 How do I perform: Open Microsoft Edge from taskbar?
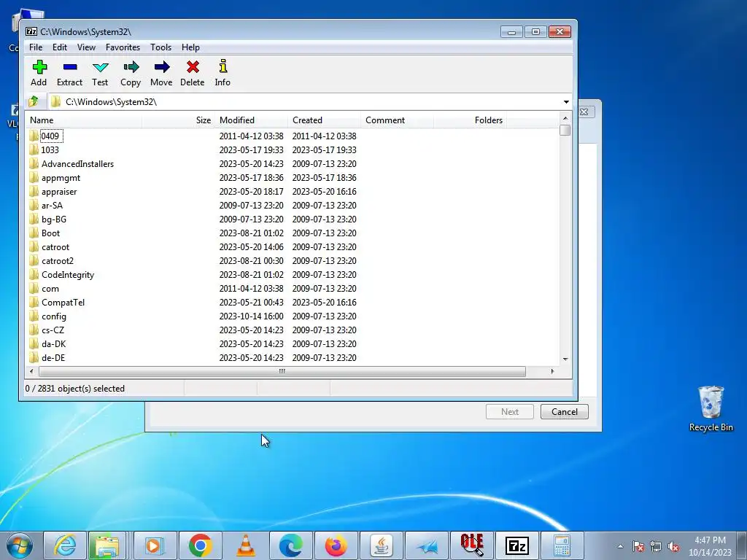click(x=290, y=545)
